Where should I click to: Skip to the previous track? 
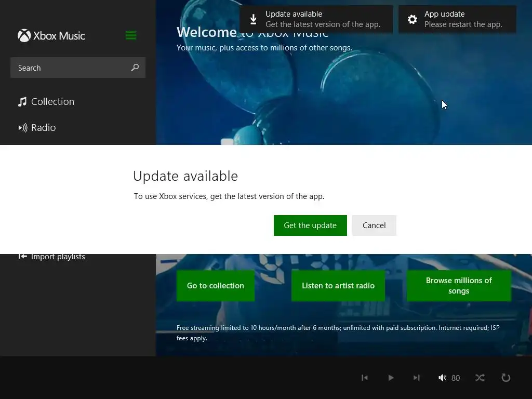click(365, 378)
